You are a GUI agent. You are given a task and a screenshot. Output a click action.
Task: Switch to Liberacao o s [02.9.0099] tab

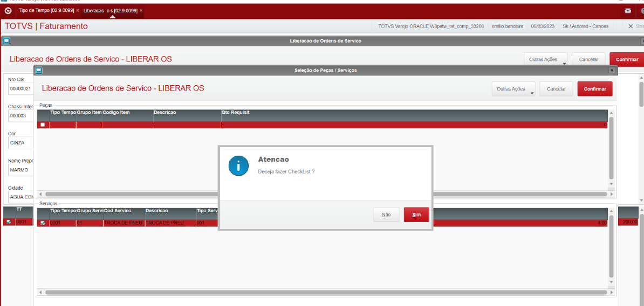[x=110, y=10]
